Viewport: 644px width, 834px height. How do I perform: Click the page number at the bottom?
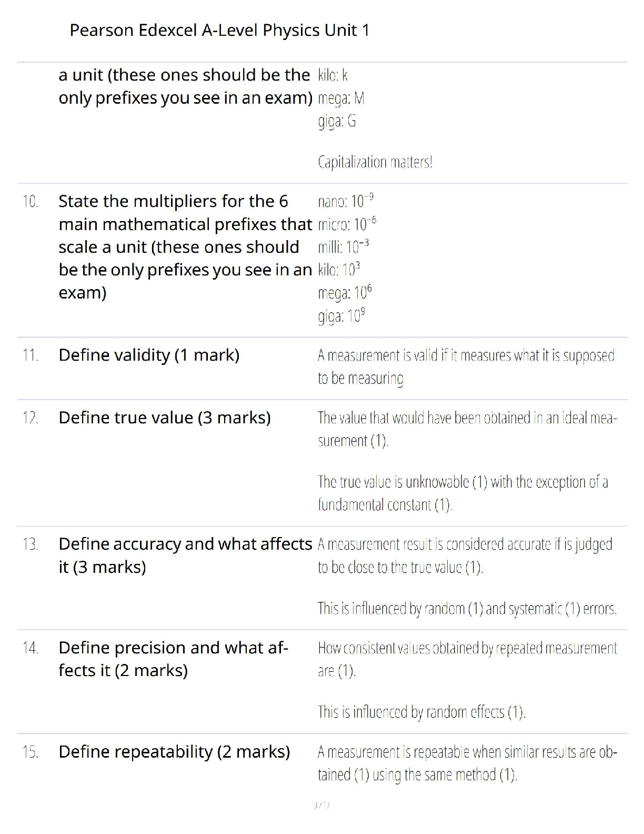point(321,805)
